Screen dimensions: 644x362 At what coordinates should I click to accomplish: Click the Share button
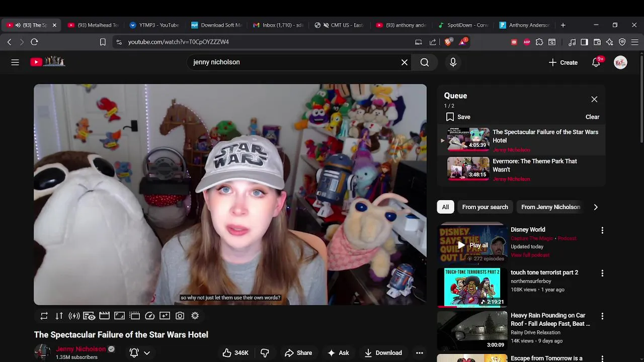298,353
